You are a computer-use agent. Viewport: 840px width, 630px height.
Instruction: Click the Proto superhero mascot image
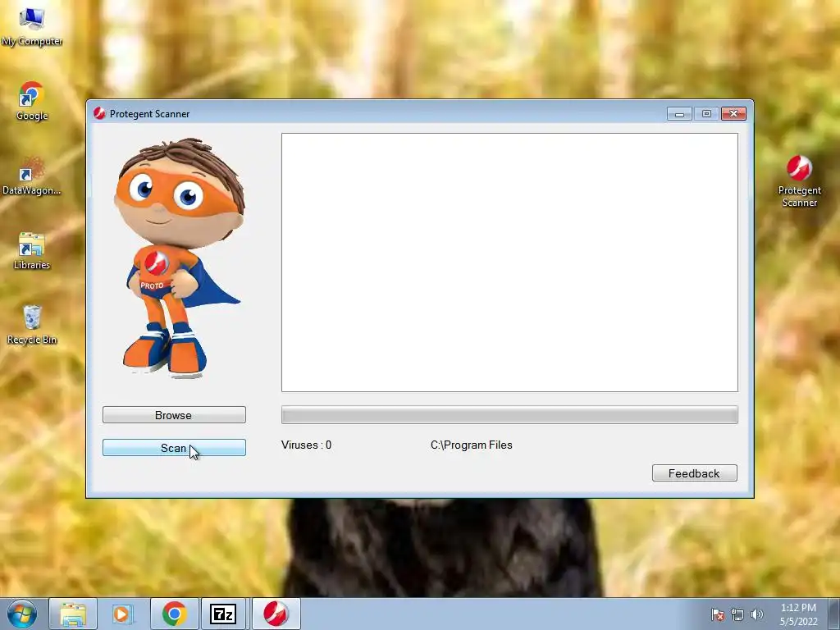pos(179,258)
